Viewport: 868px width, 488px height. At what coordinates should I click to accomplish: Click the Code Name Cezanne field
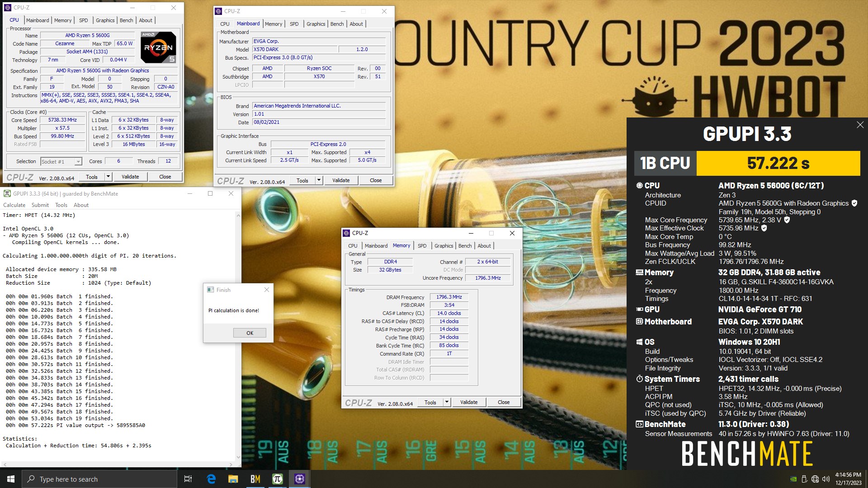[65, 44]
